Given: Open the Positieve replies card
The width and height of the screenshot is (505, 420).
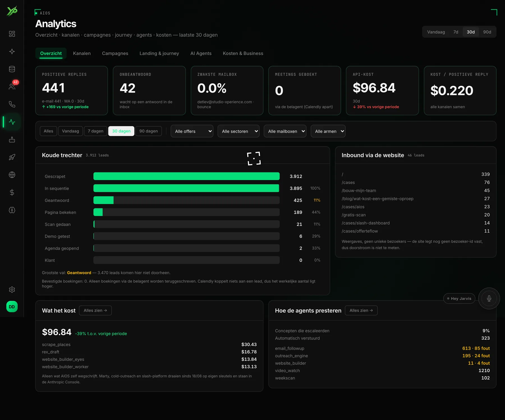Looking at the screenshot, I should 72,91.
